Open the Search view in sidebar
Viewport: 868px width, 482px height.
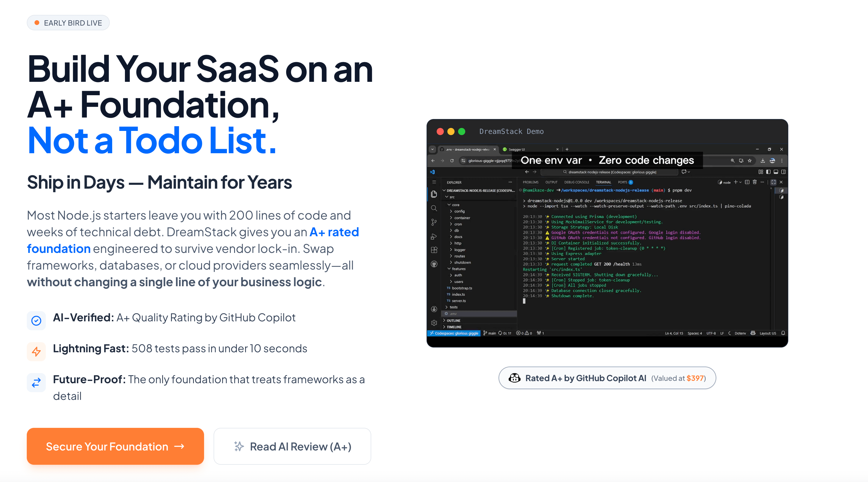click(434, 208)
